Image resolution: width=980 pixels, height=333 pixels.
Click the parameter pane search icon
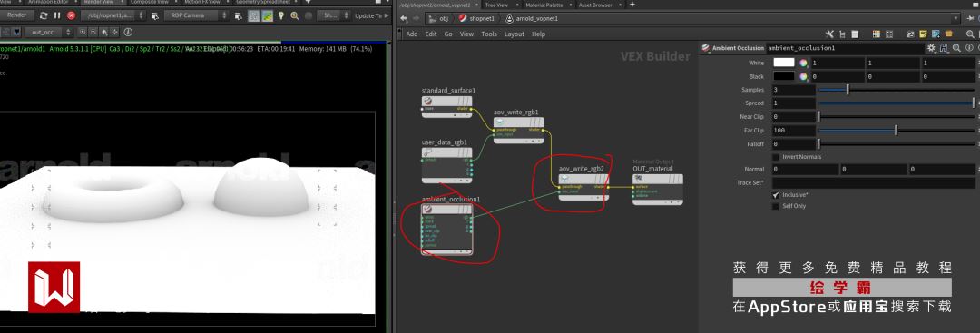(956, 48)
